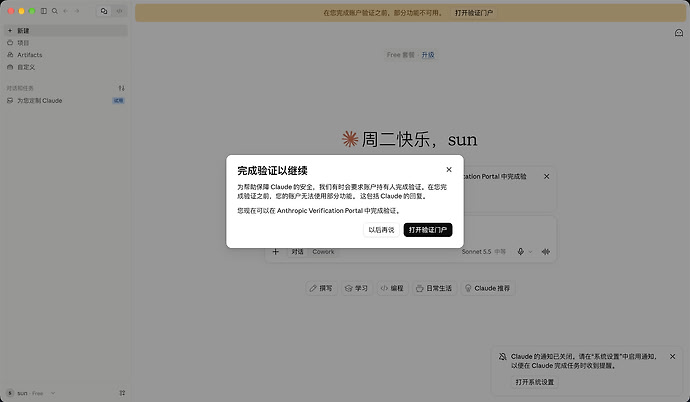Click the muted bell notification icon
This screenshot has height=402, width=690.
coord(503,356)
